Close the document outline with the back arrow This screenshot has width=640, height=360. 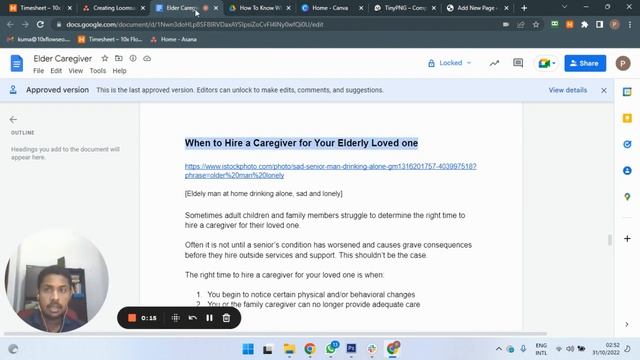[x=13, y=119]
